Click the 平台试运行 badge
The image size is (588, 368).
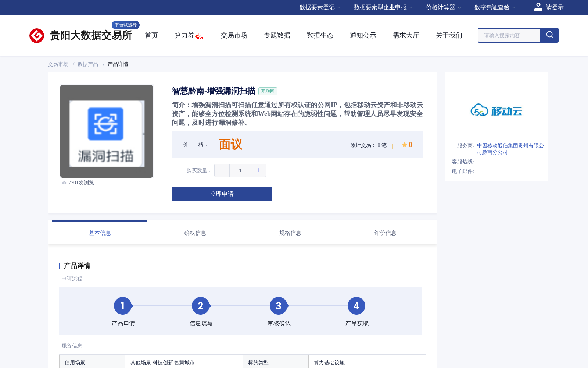point(126,25)
